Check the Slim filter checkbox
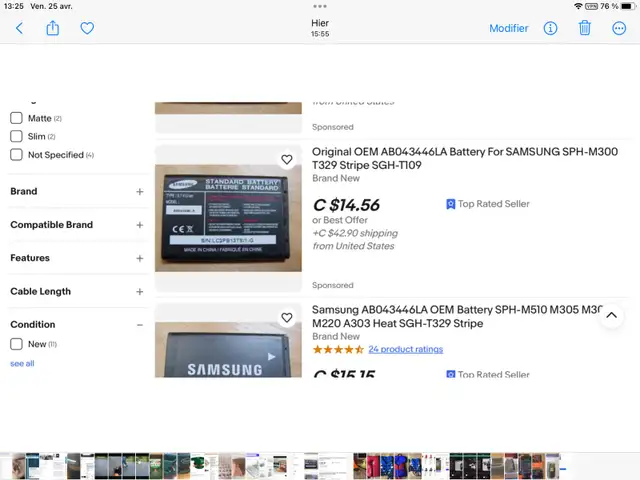 (x=16, y=136)
